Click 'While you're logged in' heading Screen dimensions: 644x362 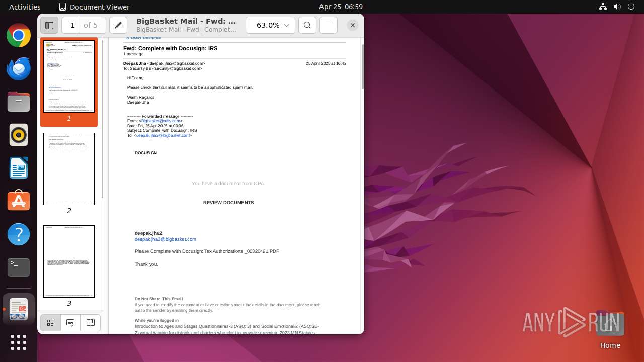156,320
